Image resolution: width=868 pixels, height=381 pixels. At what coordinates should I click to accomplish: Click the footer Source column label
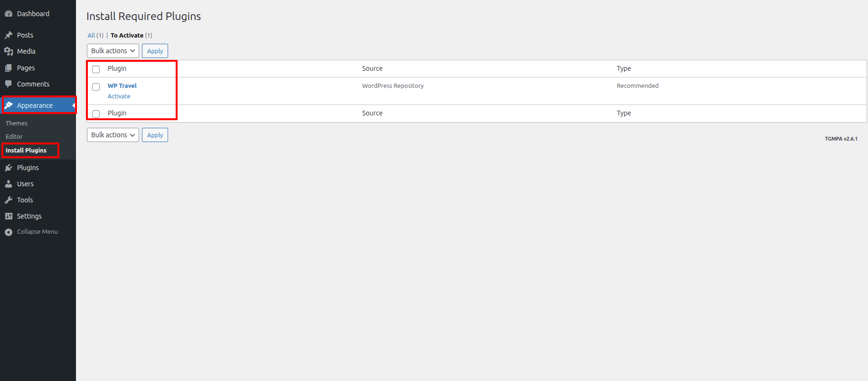[x=372, y=113]
